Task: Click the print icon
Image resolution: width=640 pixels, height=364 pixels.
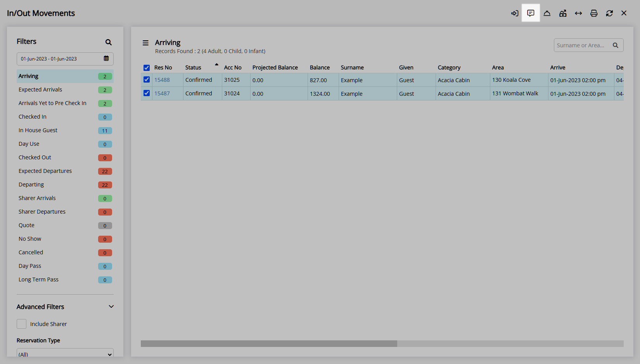Action: [594, 13]
